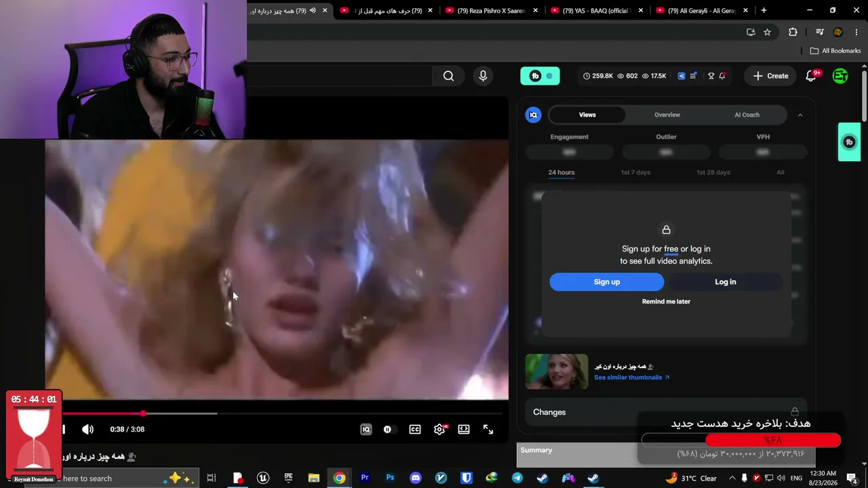
Task: Switch the player to theater mode
Action: (464, 429)
